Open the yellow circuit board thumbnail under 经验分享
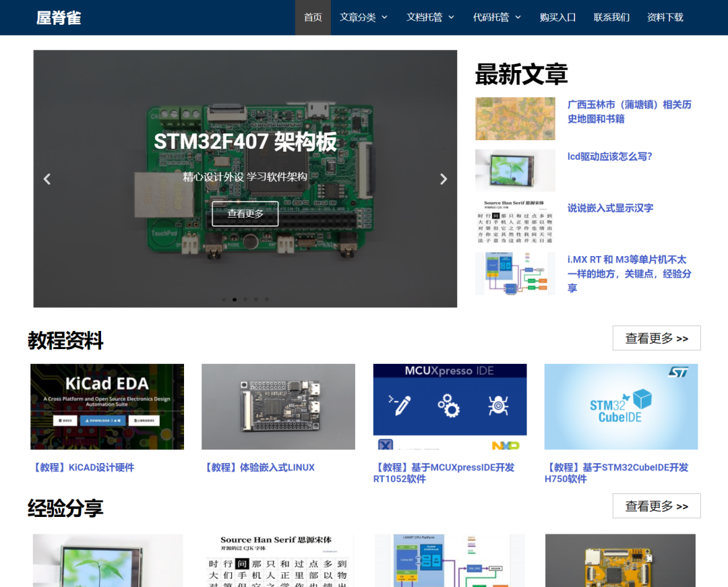 coord(620,561)
